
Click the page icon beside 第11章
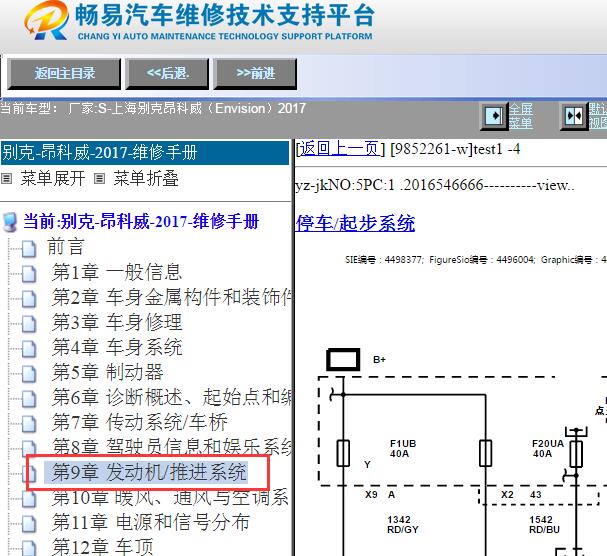29,523
